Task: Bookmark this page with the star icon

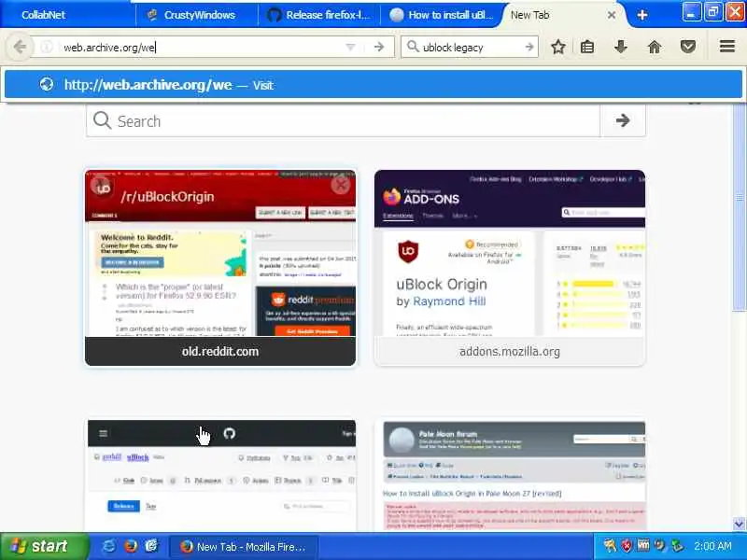Action: point(558,47)
